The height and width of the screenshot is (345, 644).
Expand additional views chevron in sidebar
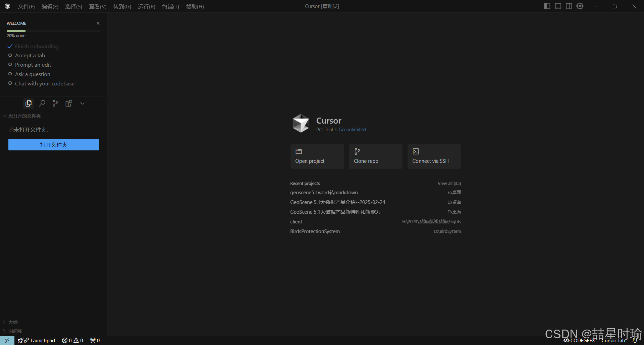82,103
